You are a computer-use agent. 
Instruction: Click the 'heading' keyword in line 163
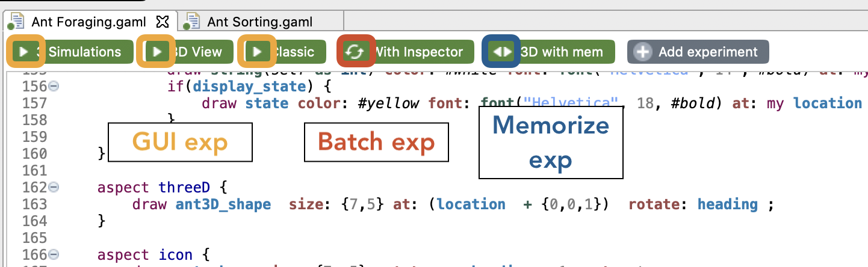tap(727, 204)
